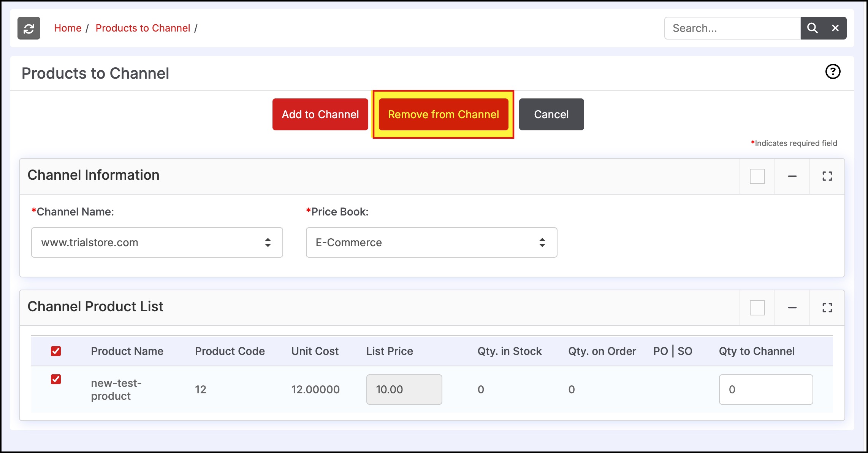Screen dimensions: 868x453
Task: Open the Price Book dropdown
Action: (431, 242)
